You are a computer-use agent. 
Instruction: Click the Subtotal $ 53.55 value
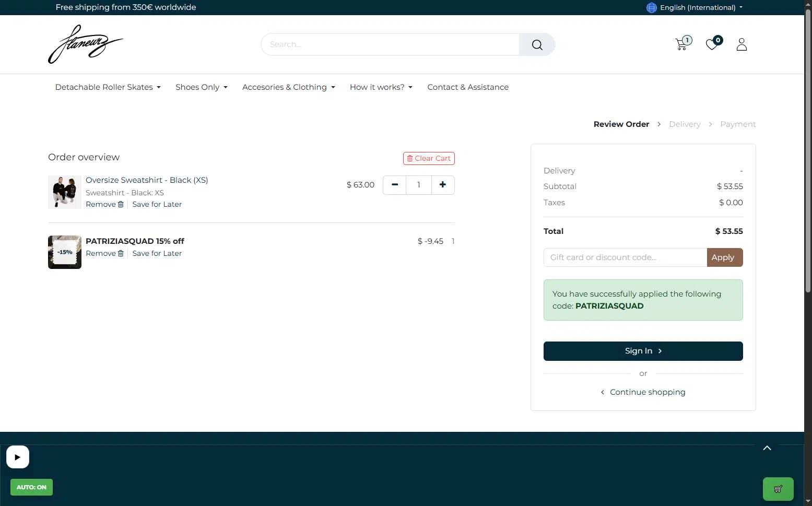(729, 186)
